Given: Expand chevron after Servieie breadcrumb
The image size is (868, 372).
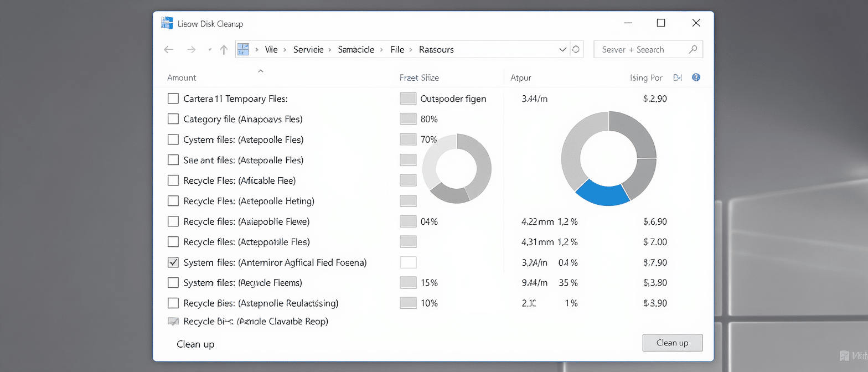Looking at the screenshot, I should coord(330,50).
